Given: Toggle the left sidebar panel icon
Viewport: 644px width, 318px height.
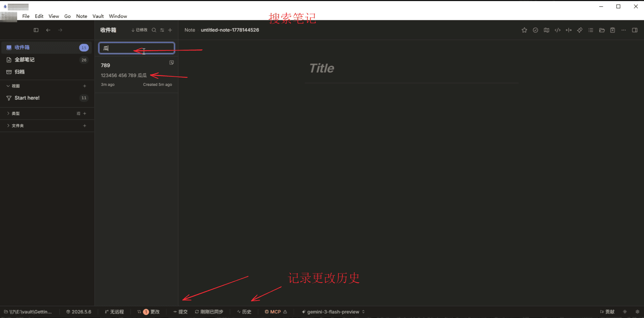Looking at the screenshot, I should pyautogui.click(x=36, y=30).
